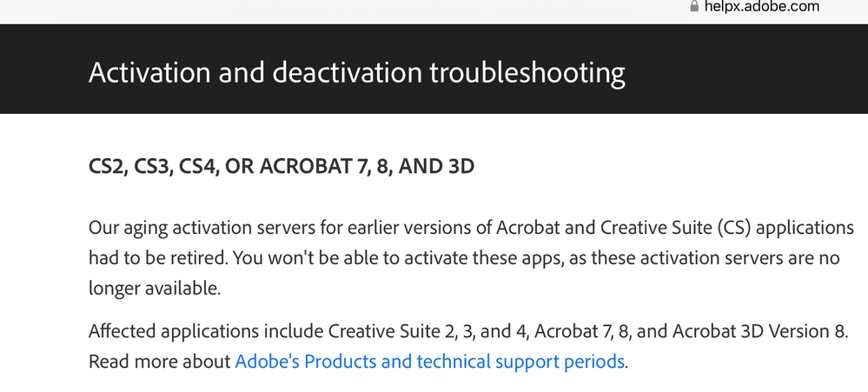868x392 pixels.
Task: Select the helpx.adobe.com address text
Action: [762, 7]
